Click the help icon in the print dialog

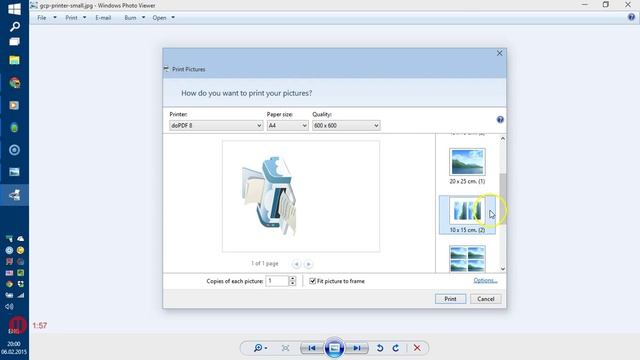pyautogui.click(x=500, y=120)
